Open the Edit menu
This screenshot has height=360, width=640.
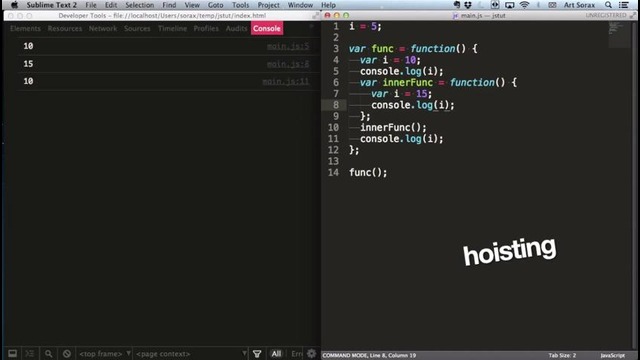pyautogui.click(x=111, y=5)
